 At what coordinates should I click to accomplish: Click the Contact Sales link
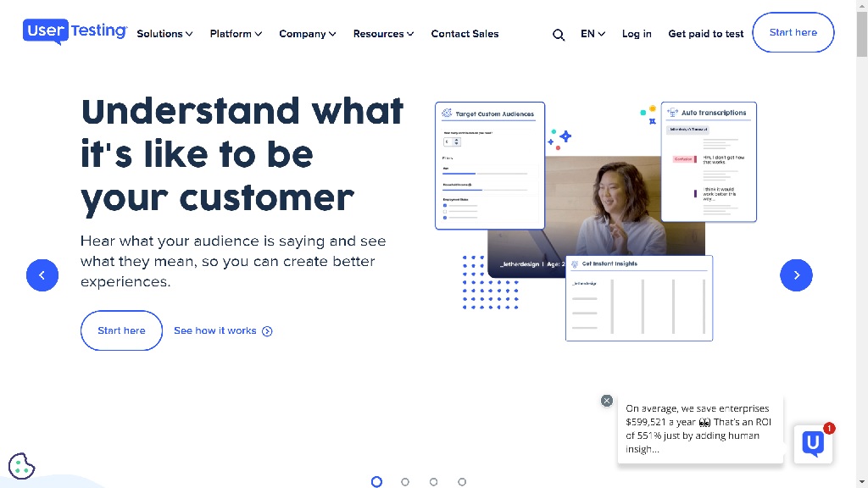point(465,34)
